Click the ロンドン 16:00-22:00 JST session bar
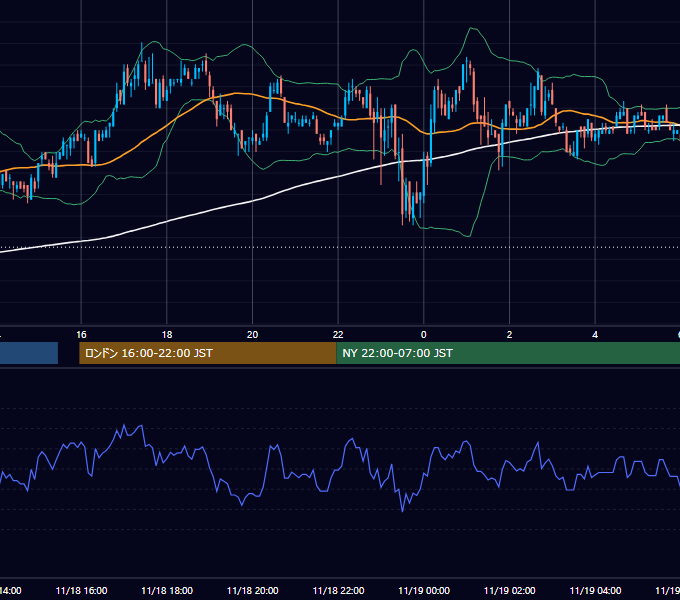 pos(208,353)
